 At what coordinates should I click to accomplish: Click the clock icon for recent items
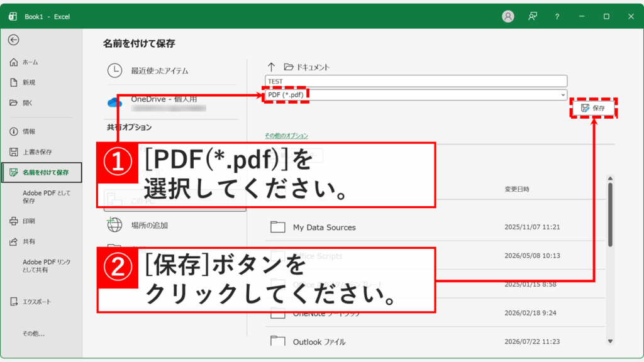coord(114,70)
